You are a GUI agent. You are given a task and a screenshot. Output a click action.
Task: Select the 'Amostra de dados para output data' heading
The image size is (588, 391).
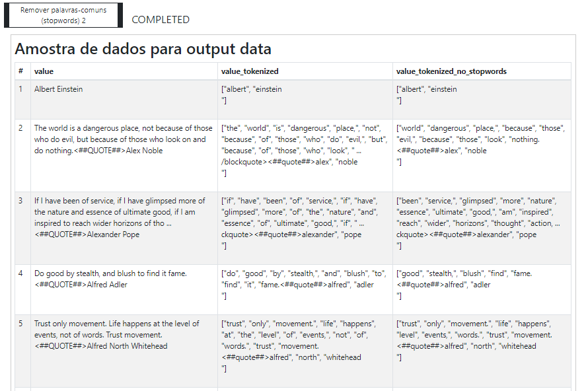click(x=143, y=49)
